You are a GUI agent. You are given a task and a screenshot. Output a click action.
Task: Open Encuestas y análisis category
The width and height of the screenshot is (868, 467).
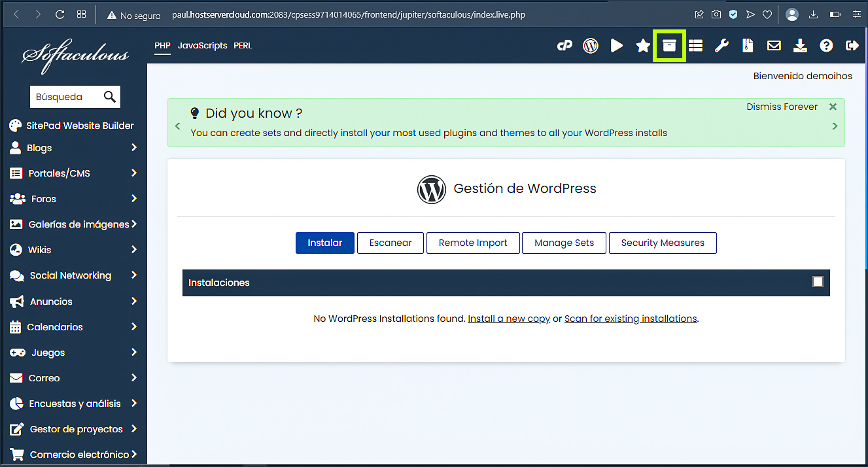point(73,404)
